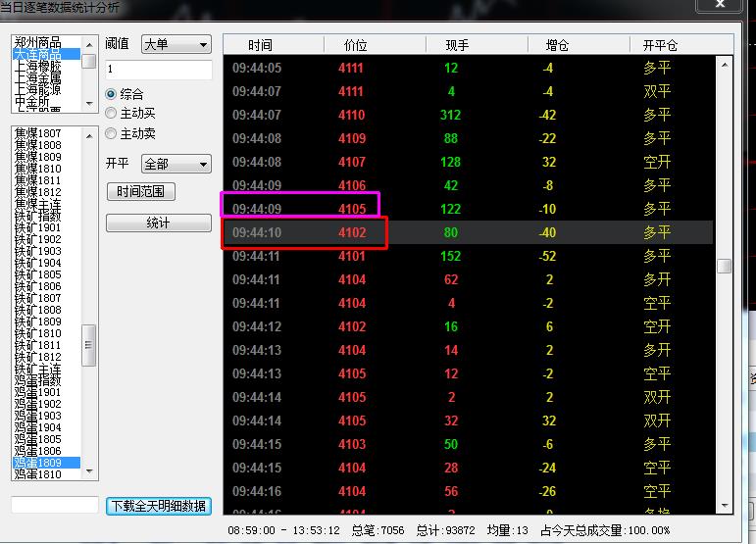Click 下载全天明细数据 download button
Screen dimensions: 756x544
tap(158, 506)
